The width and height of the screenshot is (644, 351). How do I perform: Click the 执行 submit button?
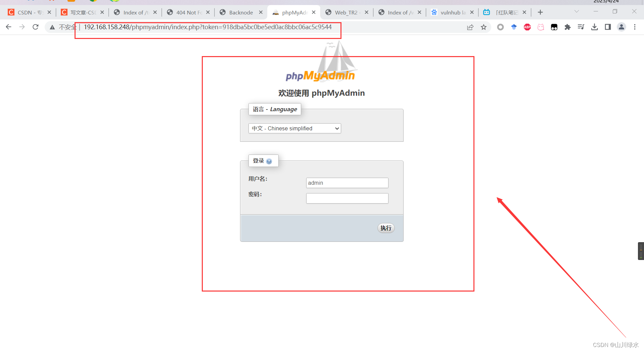(386, 228)
